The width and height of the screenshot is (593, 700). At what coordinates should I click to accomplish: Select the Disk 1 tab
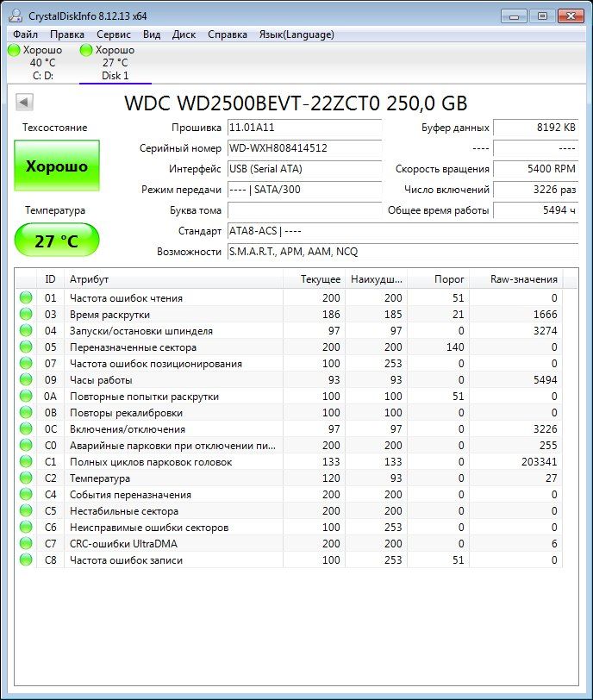pos(115,62)
